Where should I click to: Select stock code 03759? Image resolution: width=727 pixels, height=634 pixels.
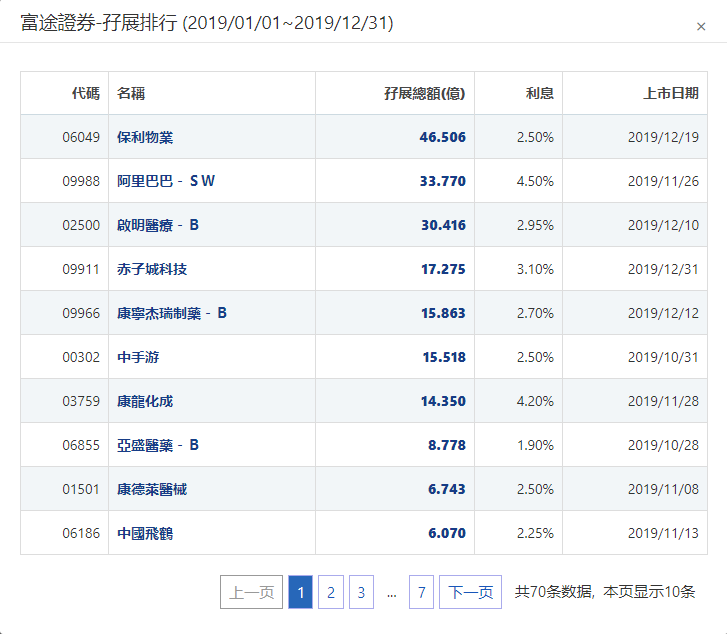point(81,401)
